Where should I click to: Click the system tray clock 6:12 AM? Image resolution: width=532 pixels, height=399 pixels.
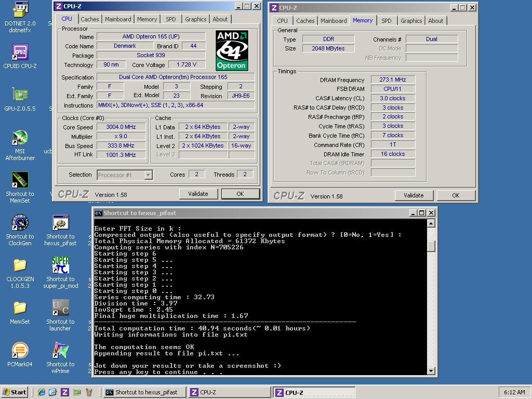tap(514, 392)
